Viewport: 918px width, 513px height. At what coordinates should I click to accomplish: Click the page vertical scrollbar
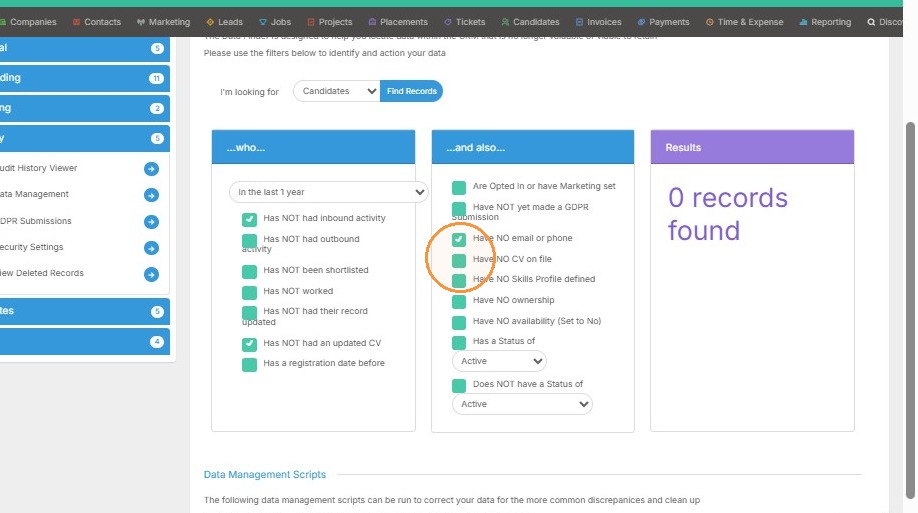[x=910, y=310]
